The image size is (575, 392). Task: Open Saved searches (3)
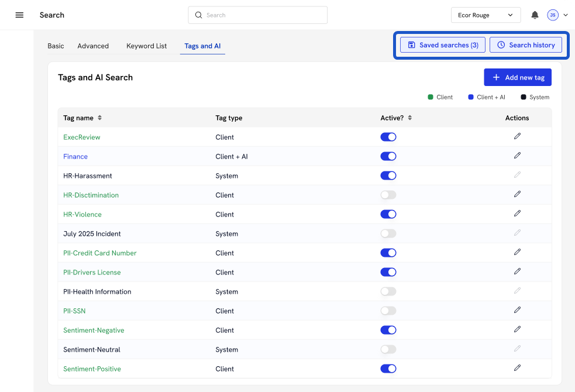[x=443, y=45]
